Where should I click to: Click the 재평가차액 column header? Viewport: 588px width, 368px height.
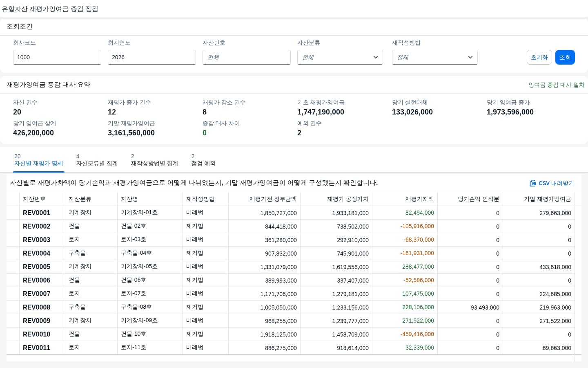coord(405,199)
